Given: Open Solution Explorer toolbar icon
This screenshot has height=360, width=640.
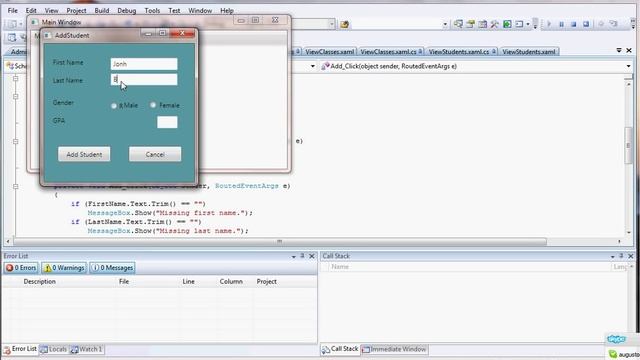Looking at the screenshot, I should (x=458, y=24).
